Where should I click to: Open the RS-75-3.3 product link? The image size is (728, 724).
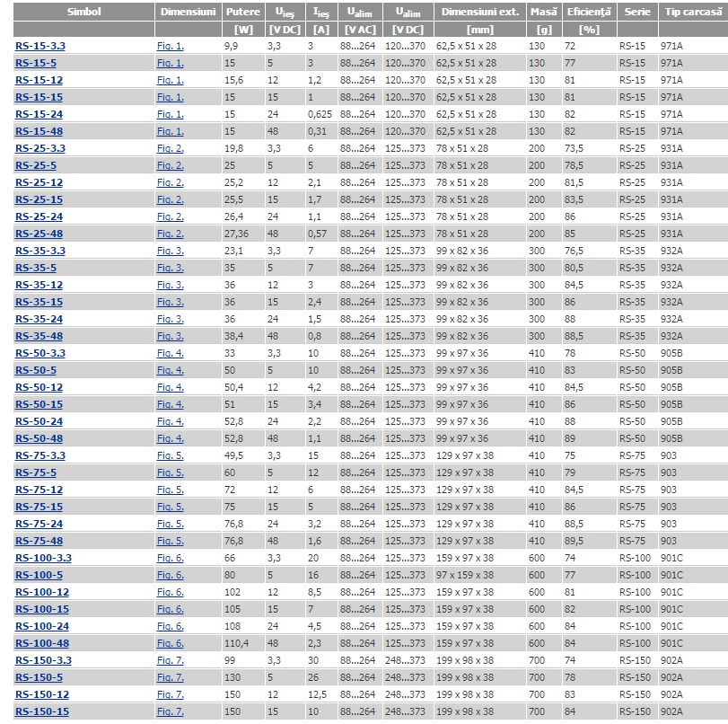point(40,456)
